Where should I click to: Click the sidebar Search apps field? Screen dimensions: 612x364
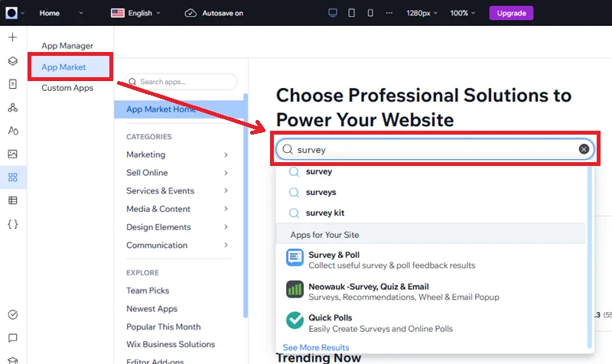181,82
